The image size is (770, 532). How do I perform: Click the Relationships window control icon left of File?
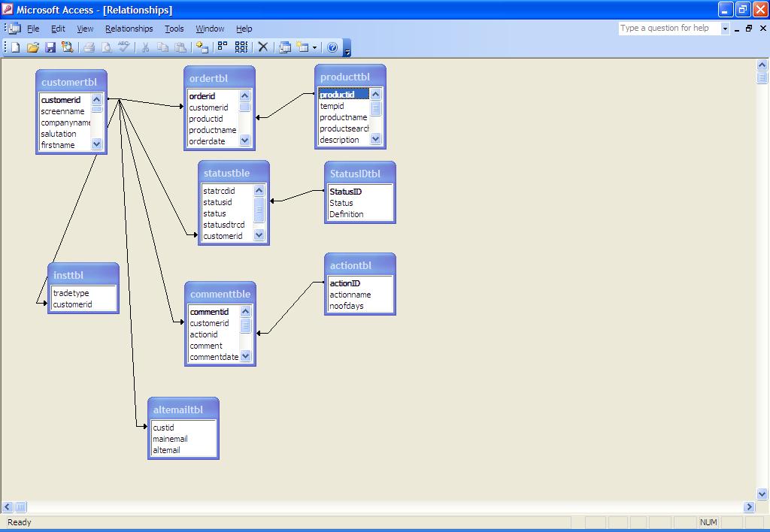(15, 29)
